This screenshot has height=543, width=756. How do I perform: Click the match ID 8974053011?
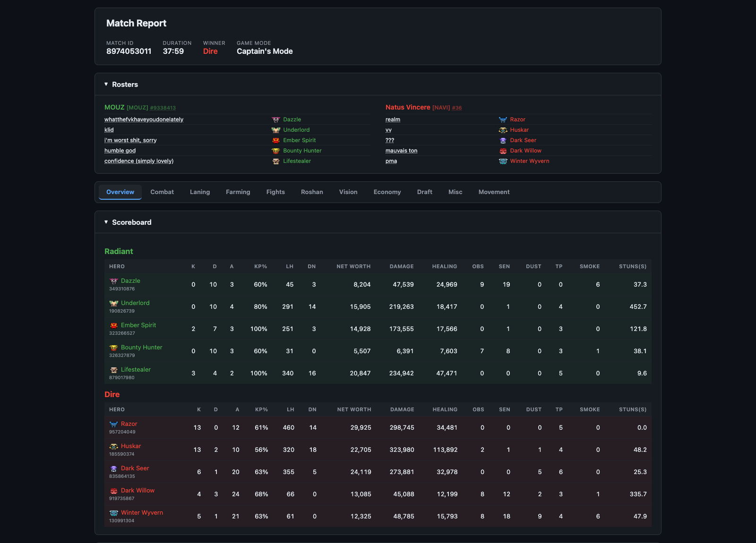pyautogui.click(x=129, y=51)
